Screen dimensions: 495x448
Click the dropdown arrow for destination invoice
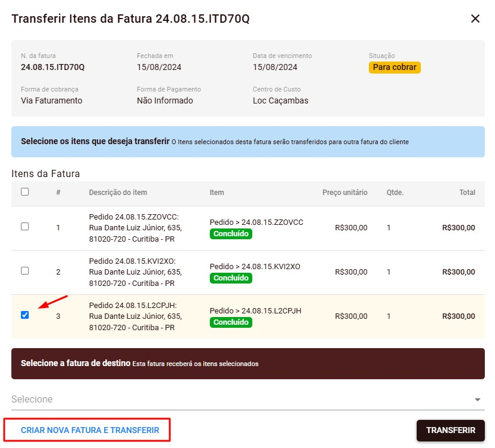click(x=477, y=400)
